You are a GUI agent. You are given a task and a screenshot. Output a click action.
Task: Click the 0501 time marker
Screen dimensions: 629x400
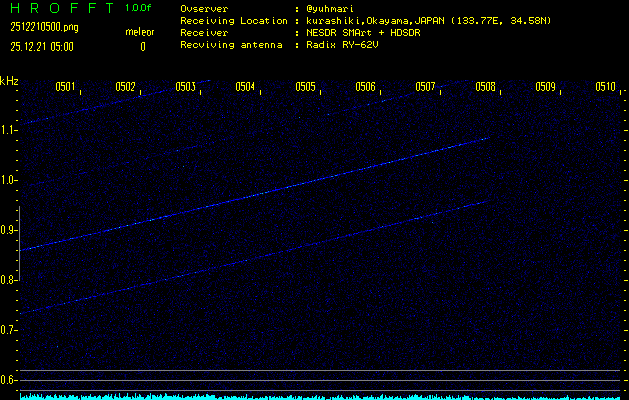coord(65,87)
